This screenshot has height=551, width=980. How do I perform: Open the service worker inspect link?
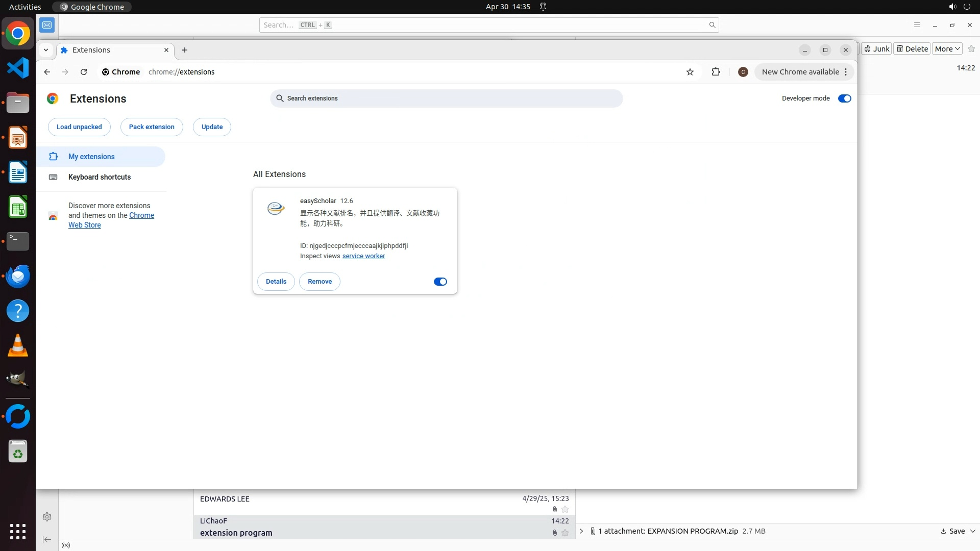tap(363, 256)
